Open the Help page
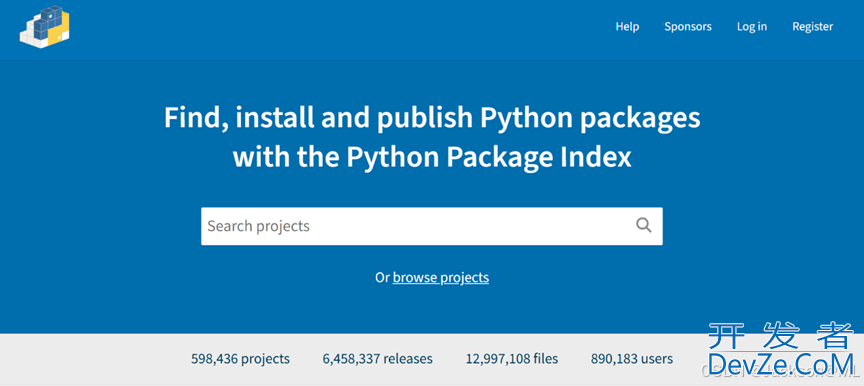 pos(627,26)
